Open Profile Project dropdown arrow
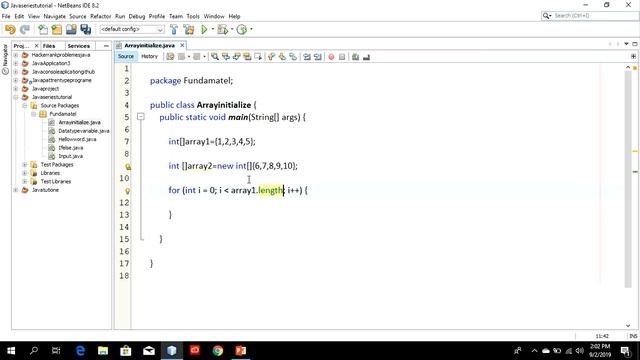 tap(251, 29)
